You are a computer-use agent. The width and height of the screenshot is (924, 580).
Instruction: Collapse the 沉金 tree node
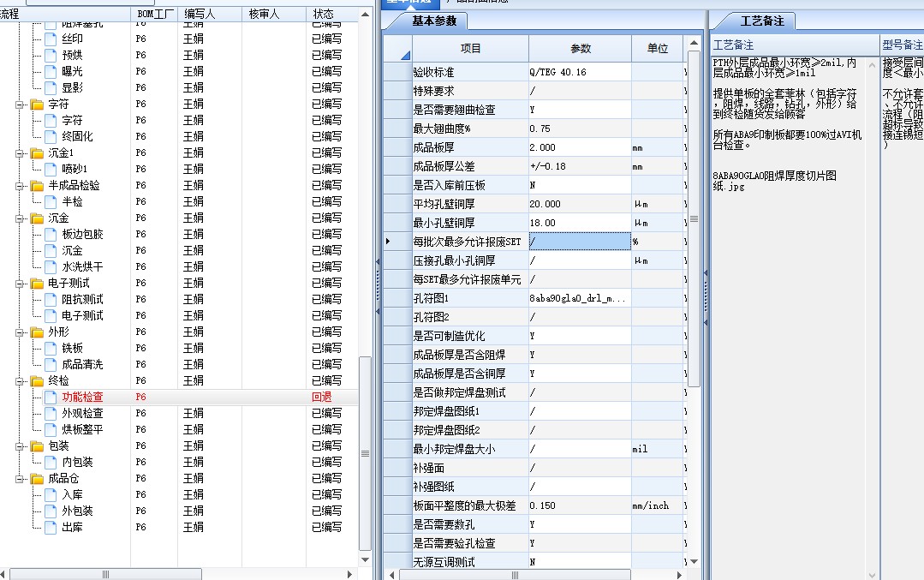20,218
